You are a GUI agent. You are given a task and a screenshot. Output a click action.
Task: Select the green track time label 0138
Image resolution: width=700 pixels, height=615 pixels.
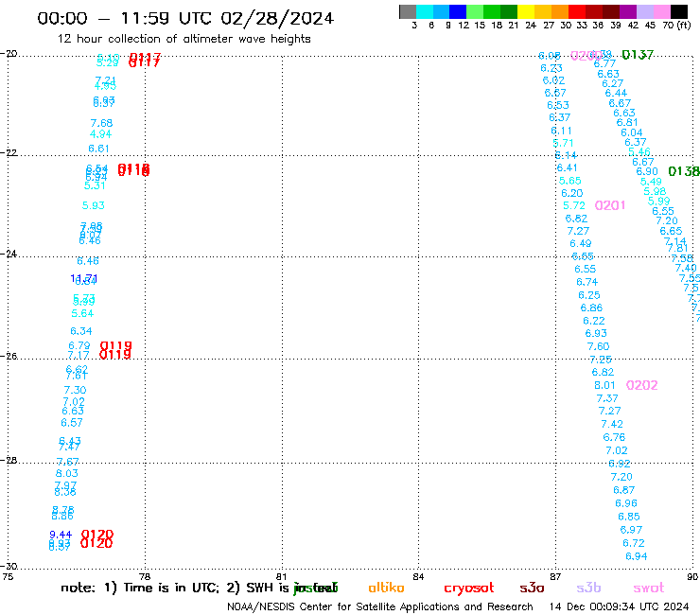[x=684, y=171]
